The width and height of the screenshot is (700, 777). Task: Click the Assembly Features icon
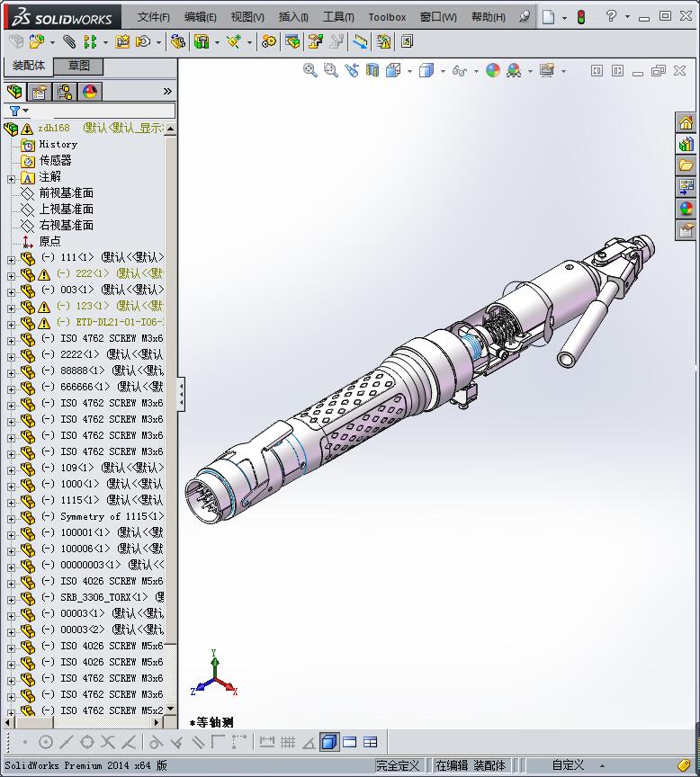[x=202, y=41]
